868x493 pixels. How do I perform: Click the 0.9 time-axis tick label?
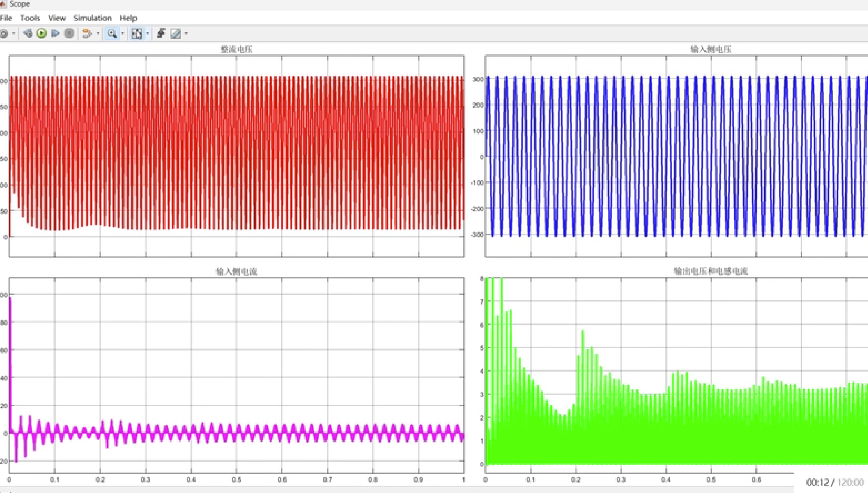418,480
